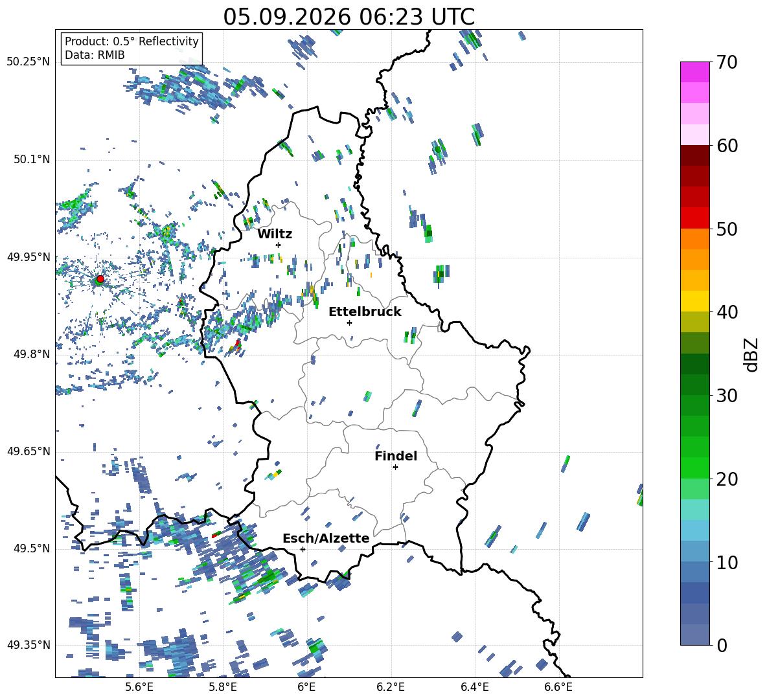Screen dimensions: 767x700
Task: Click the yellow 40 dBZ colorbar segment
Action: [694, 301]
